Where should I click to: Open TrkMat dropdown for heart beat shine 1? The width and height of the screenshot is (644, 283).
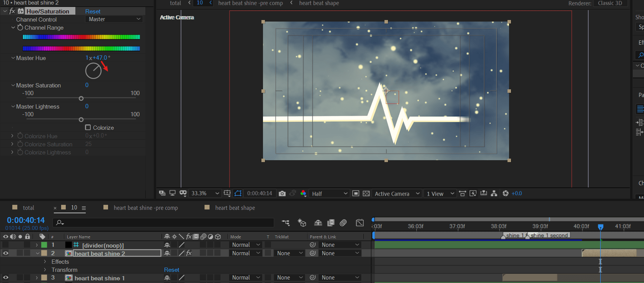tap(290, 277)
